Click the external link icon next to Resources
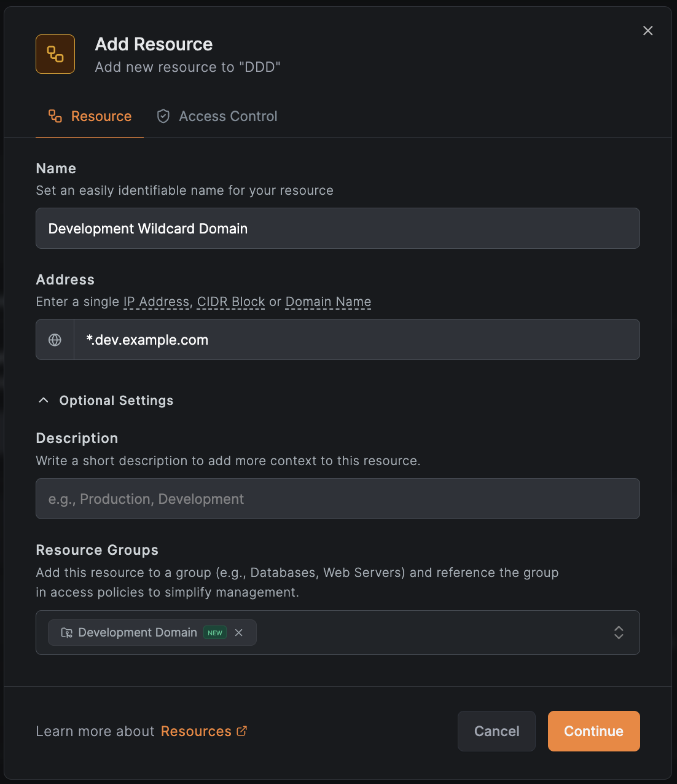Image resolution: width=677 pixels, height=784 pixels. tap(241, 731)
